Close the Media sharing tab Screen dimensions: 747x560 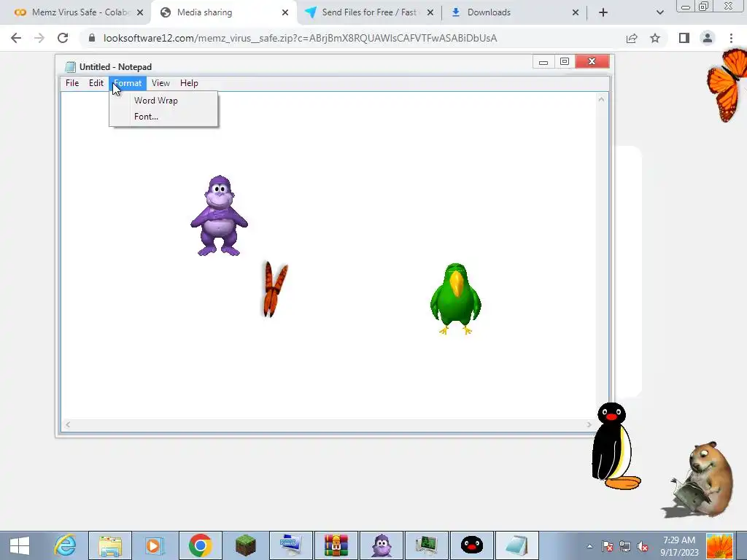pos(285,12)
